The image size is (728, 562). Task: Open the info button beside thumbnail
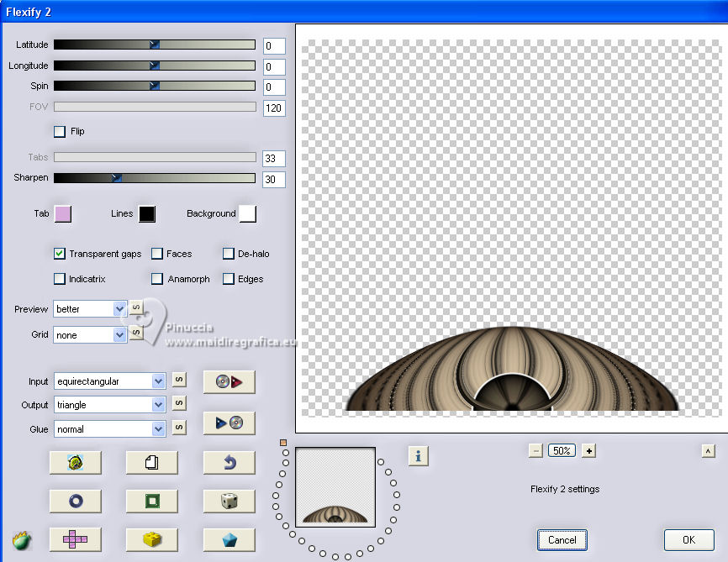pos(419,455)
